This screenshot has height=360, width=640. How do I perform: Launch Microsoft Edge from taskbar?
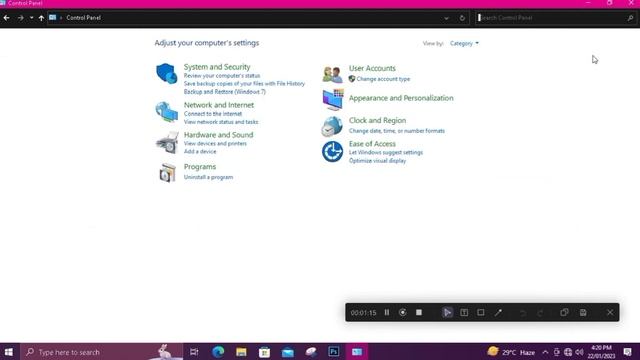point(218,352)
